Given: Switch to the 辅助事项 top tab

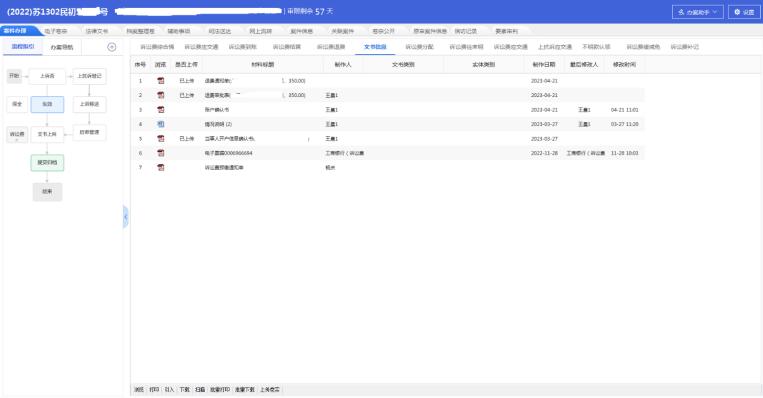Looking at the screenshot, I should pyautogui.click(x=179, y=31).
